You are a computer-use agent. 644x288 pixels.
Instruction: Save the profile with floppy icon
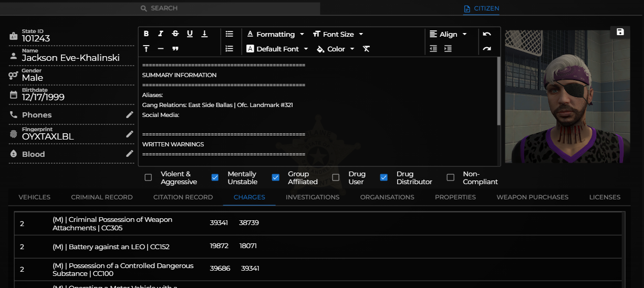pos(620,32)
